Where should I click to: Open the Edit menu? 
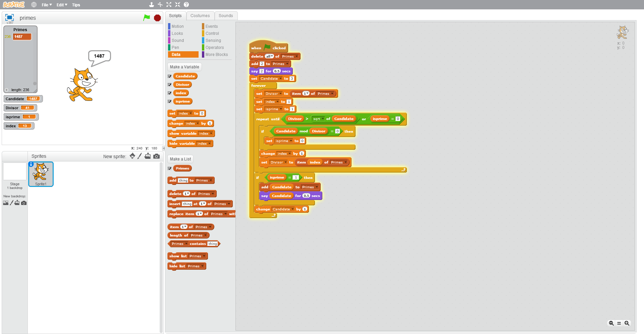pyautogui.click(x=61, y=5)
